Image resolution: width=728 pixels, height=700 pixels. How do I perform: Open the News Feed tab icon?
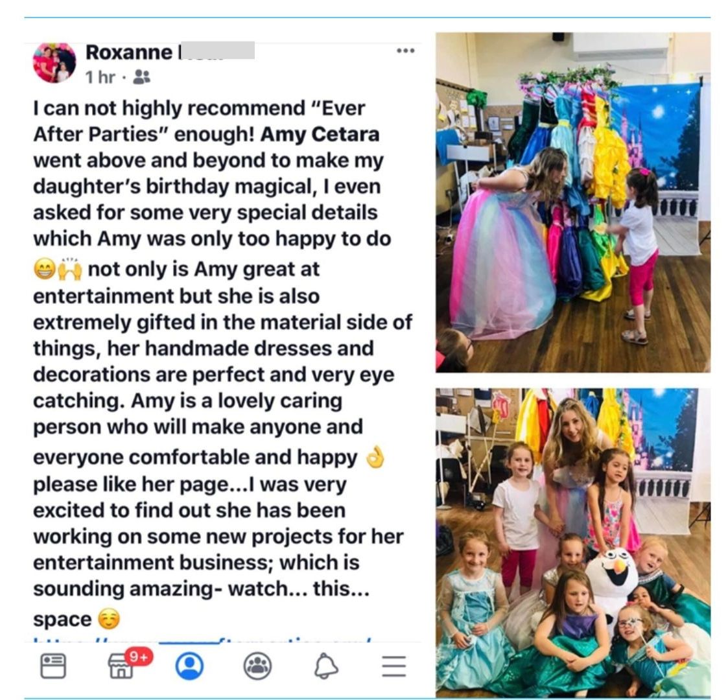click(x=53, y=666)
